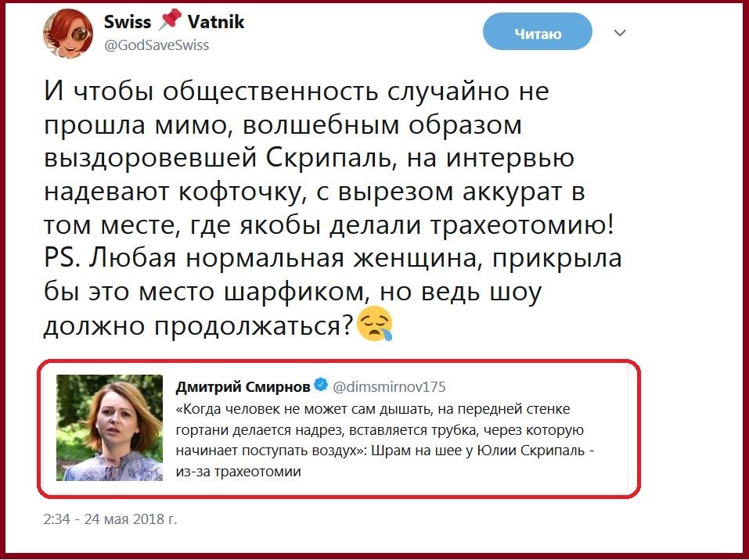The width and height of the screenshot is (749, 560).
Task: Click the PS. paragraph of tweet
Action: [333, 291]
